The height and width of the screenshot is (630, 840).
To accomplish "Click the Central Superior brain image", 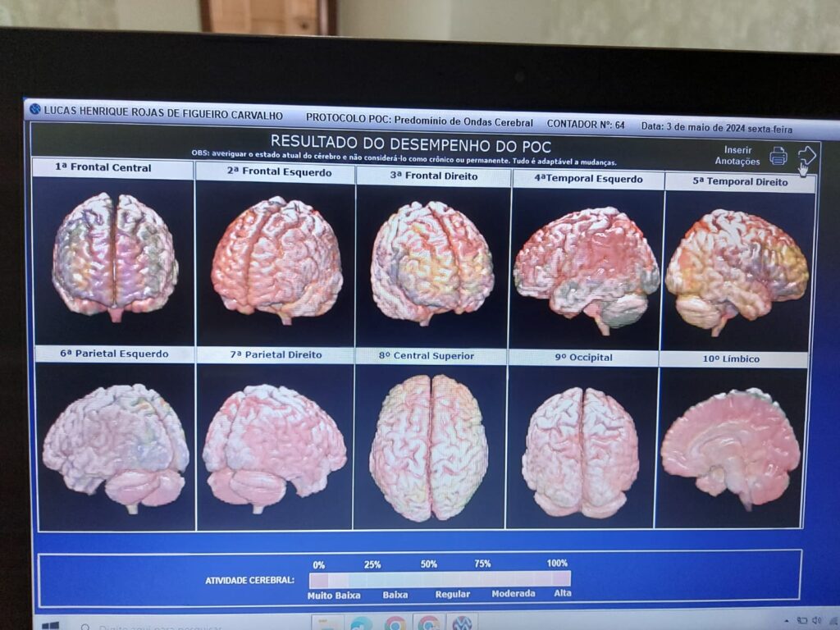I will [x=429, y=446].
